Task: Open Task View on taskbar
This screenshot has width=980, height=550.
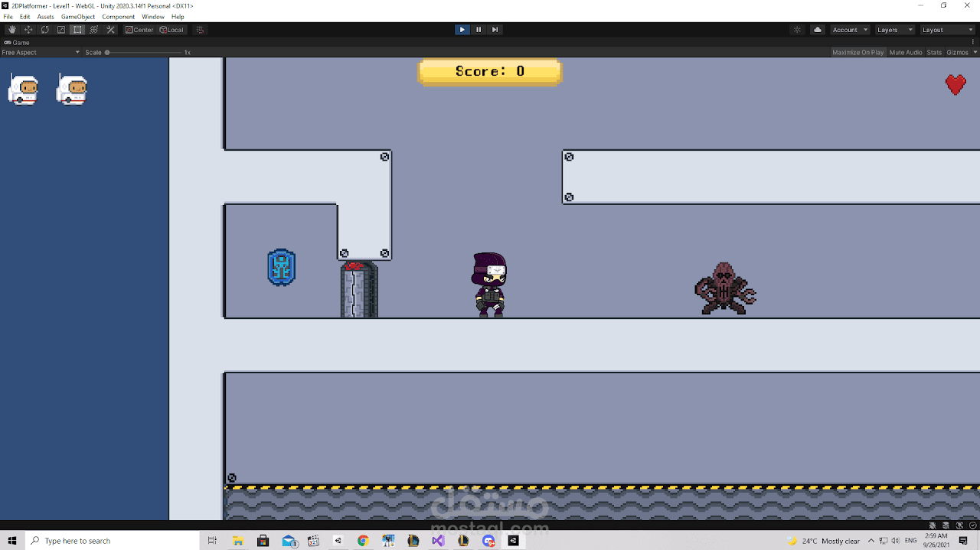Action: point(213,540)
